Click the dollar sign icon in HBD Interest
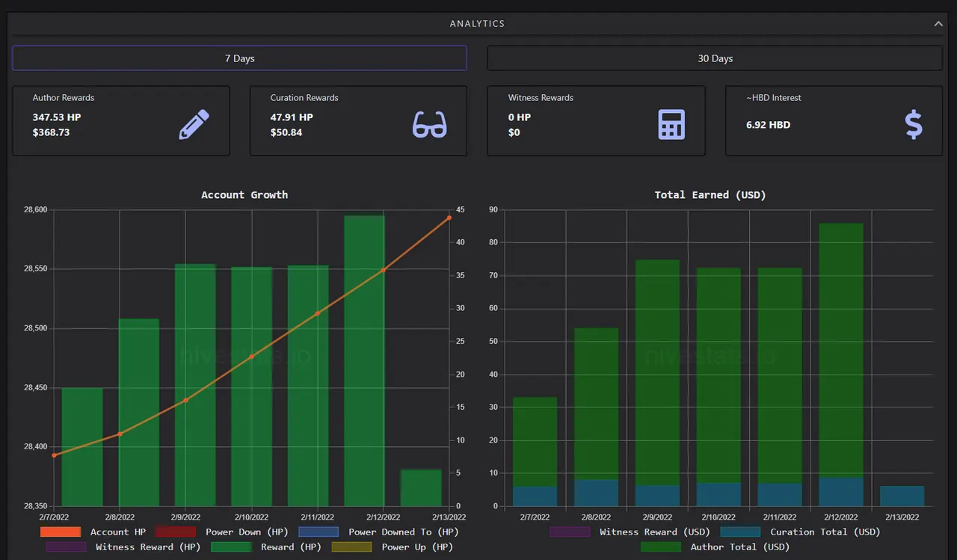The width and height of the screenshot is (957, 560). pos(914,125)
